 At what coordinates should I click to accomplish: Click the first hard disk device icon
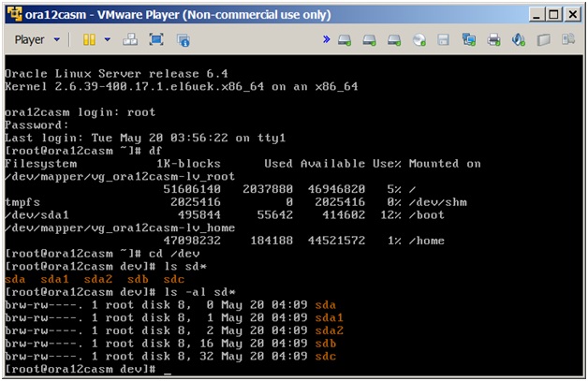click(345, 39)
